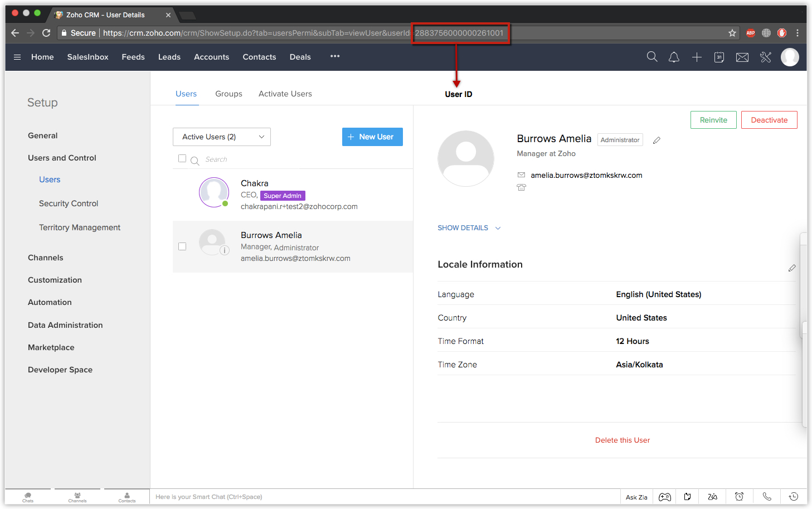Tick the checkbox for Burrows Amelia row
The width and height of the screenshot is (812, 509).
(182, 246)
